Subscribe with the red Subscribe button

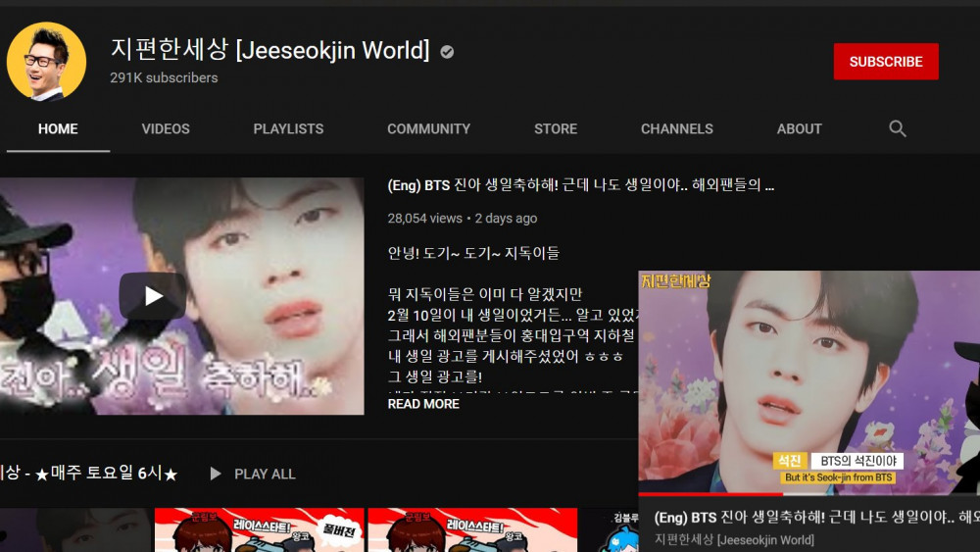(886, 61)
